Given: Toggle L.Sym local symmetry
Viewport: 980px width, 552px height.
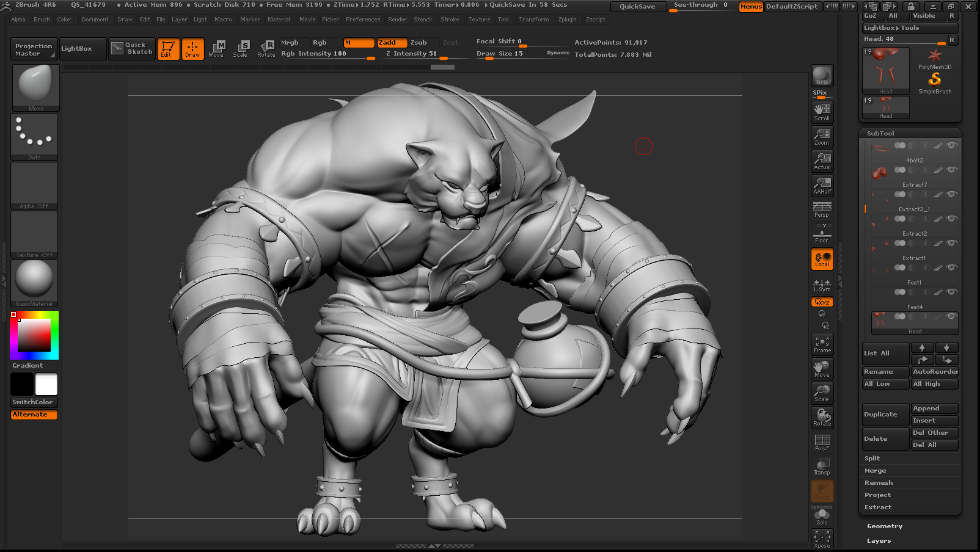Looking at the screenshot, I should (x=822, y=285).
